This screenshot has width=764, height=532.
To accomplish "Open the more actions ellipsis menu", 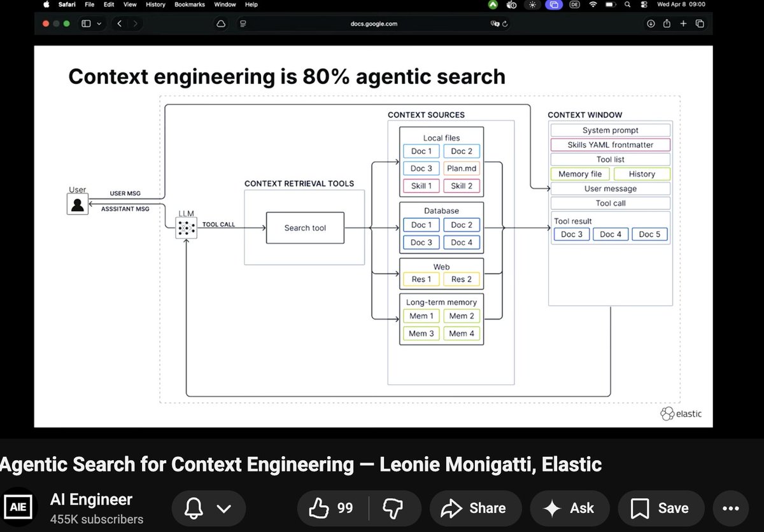I will pos(731,508).
